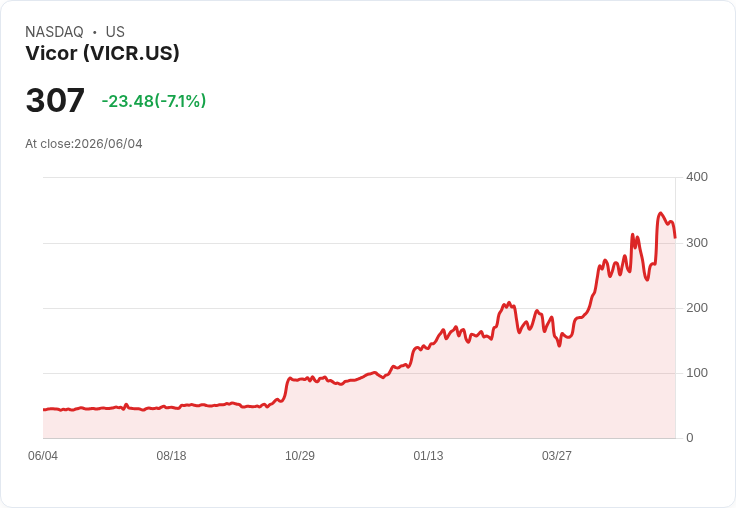Click the chart line's starting point at 06/04

pos(44,410)
